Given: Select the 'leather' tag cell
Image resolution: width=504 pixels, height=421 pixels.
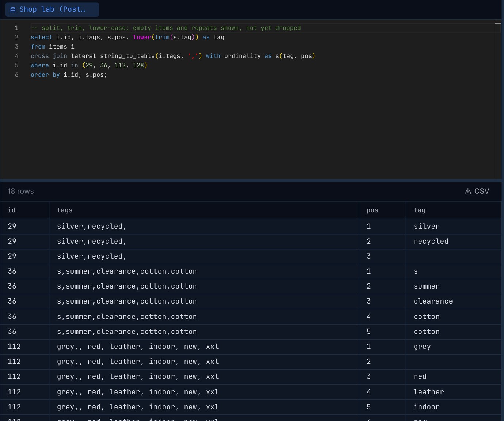Looking at the screenshot, I should pos(454,392).
